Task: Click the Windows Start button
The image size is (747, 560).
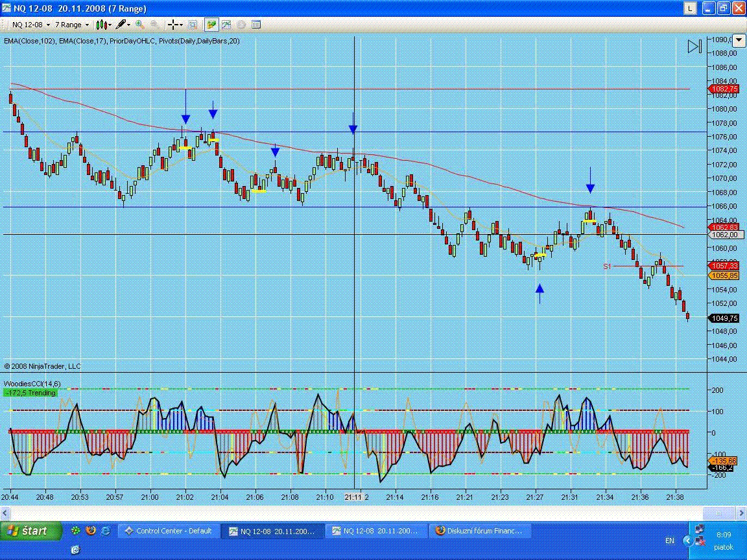Action: pyautogui.click(x=27, y=531)
